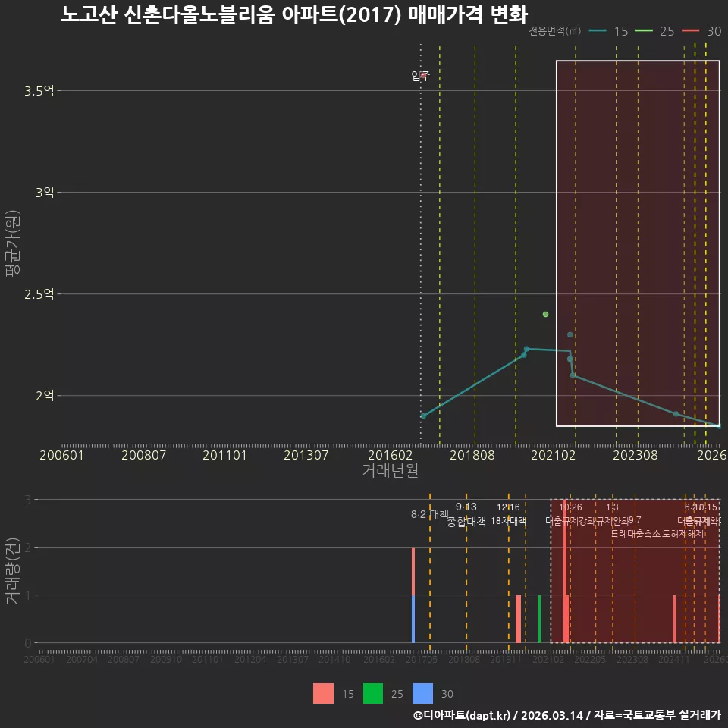Click the 특례대출축소 annotation text
This screenshot has width=728, height=728.
click(x=635, y=534)
